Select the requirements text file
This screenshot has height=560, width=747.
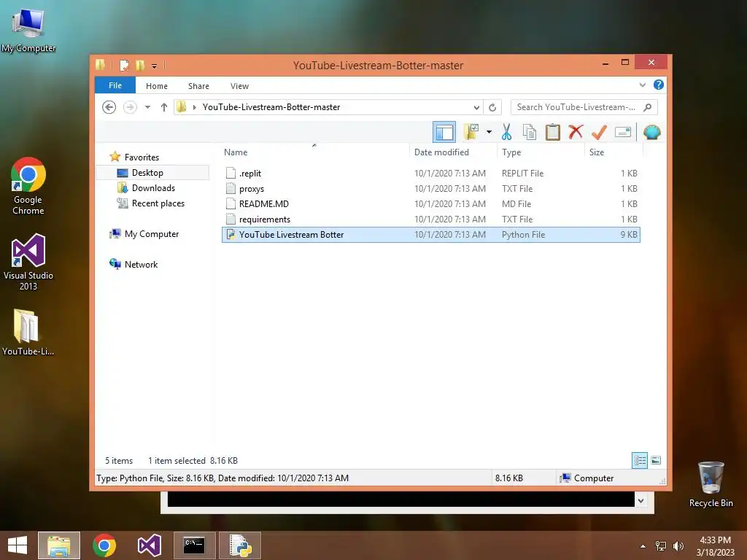coord(431,219)
